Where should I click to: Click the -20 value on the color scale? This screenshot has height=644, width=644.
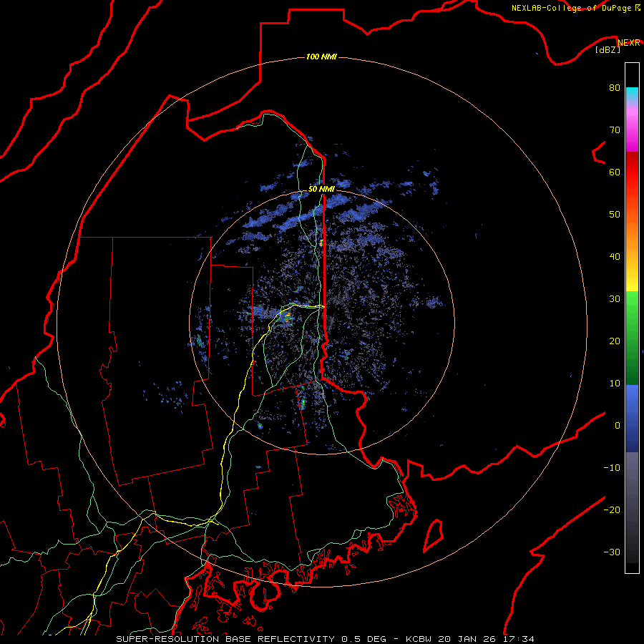click(612, 510)
